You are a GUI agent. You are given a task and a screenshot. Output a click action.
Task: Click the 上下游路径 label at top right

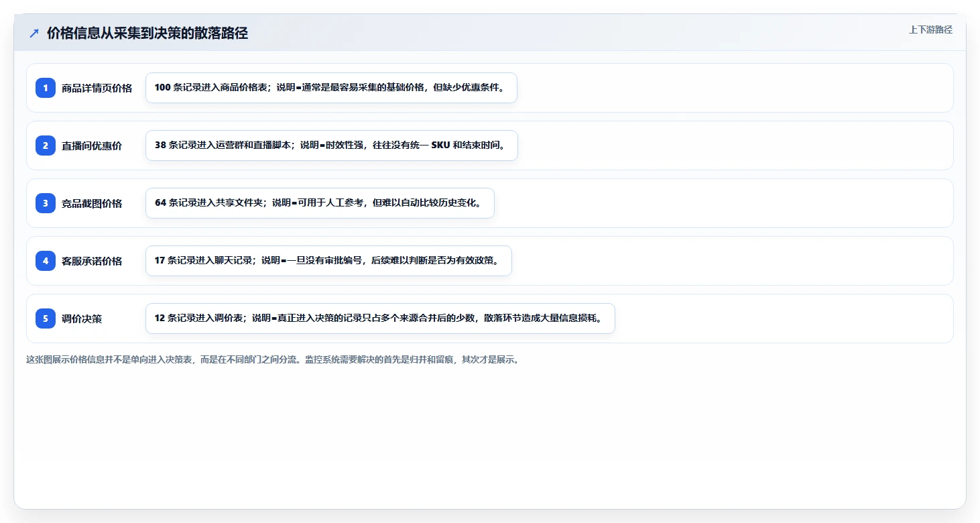tap(930, 30)
